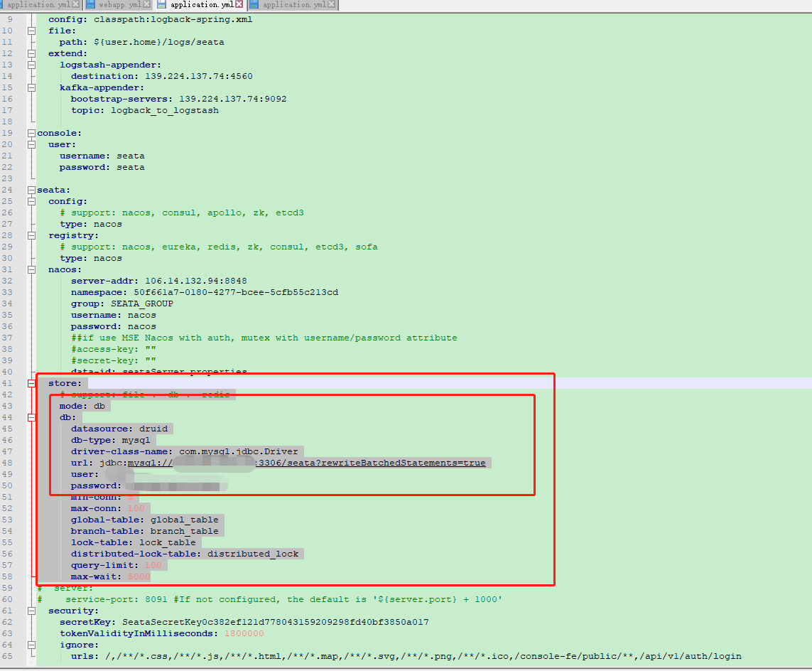Click the '#access-key' comment line

click(114, 349)
